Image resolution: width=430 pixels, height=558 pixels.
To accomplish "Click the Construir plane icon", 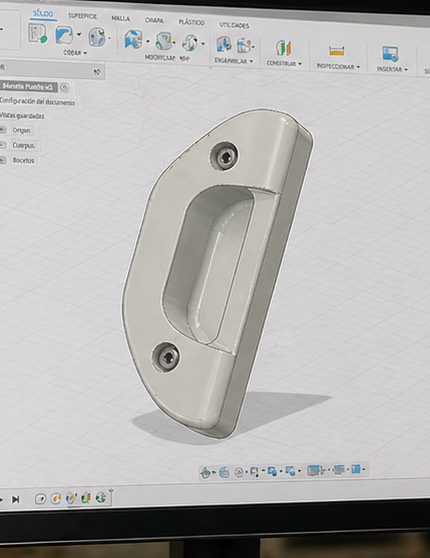I will coord(284,48).
